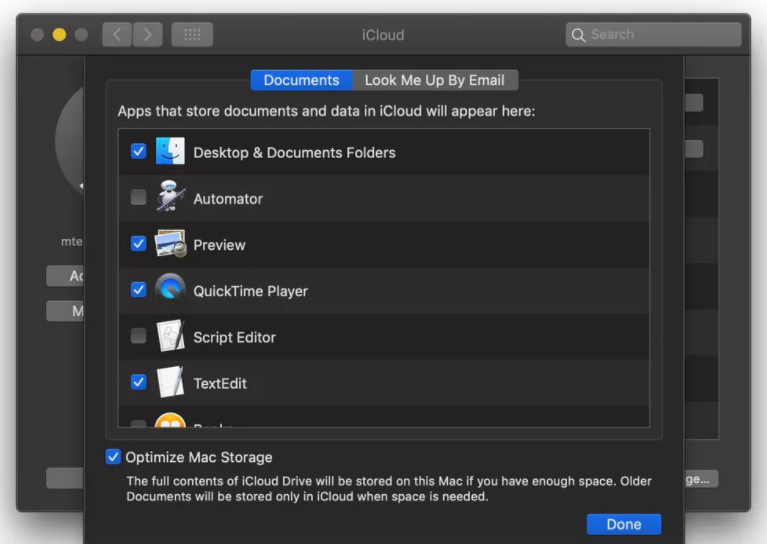Enable the Automator checkbox

(138, 197)
